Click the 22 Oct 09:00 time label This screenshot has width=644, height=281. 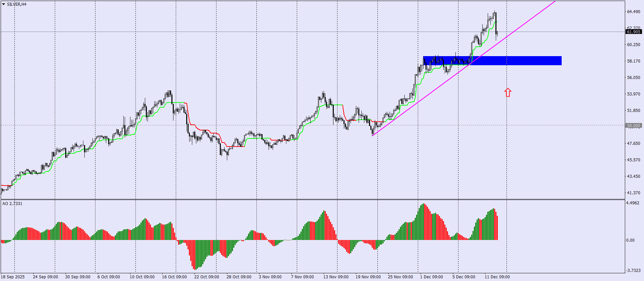pos(207,277)
